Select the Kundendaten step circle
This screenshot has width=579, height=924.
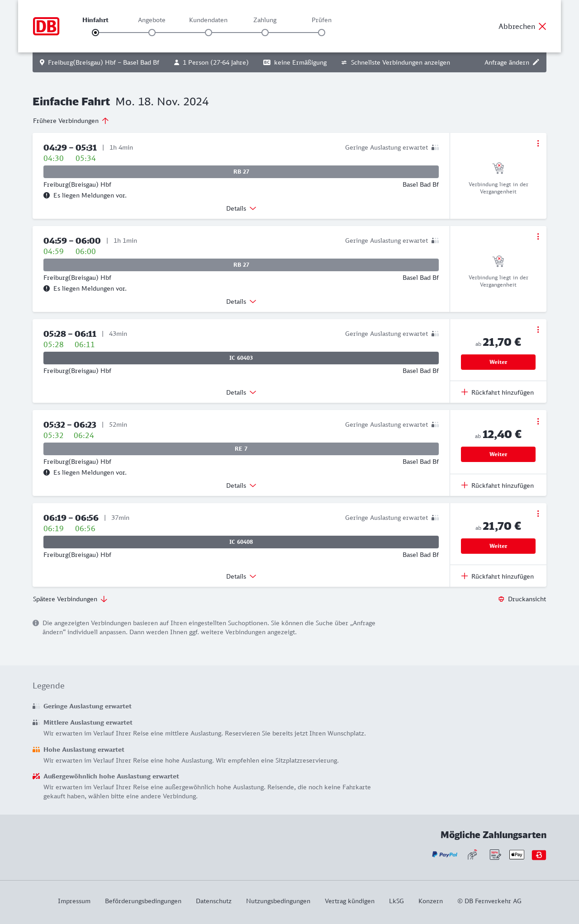[x=209, y=33]
